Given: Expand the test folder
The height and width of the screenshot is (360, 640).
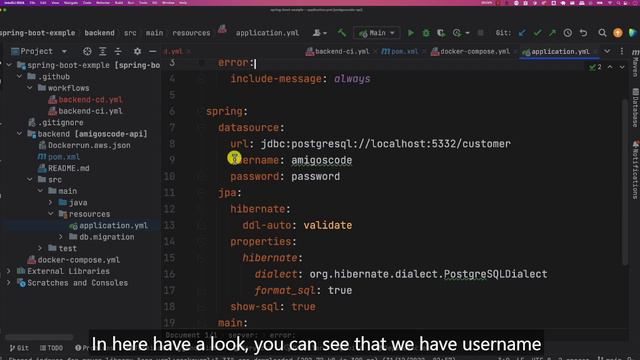Looking at the screenshot, I should 40,248.
